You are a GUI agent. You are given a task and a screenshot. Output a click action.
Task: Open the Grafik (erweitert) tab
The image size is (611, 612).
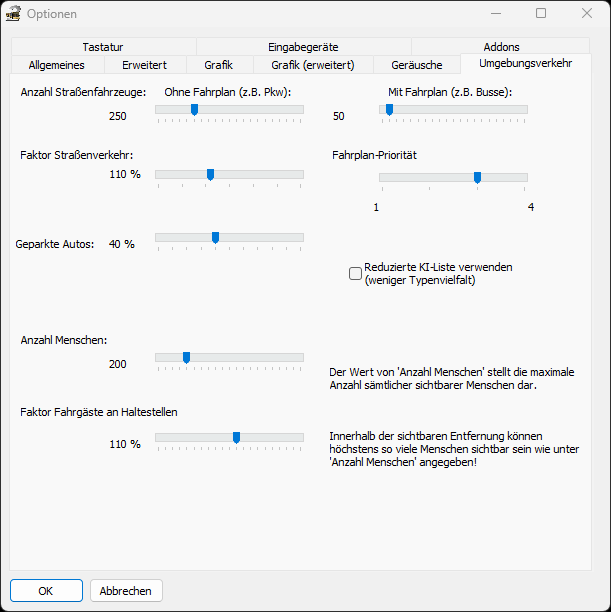[x=312, y=65]
